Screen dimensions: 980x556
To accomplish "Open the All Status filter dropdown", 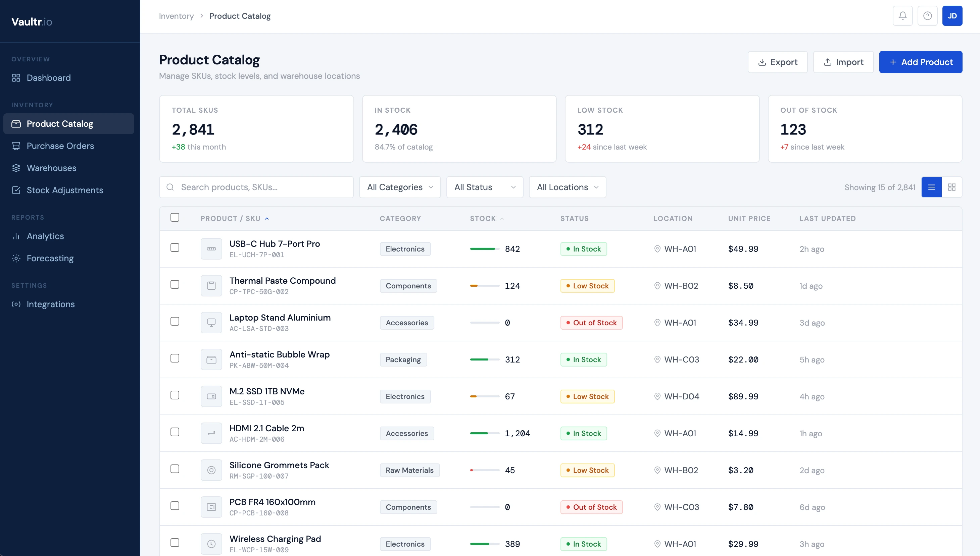I will click(484, 187).
